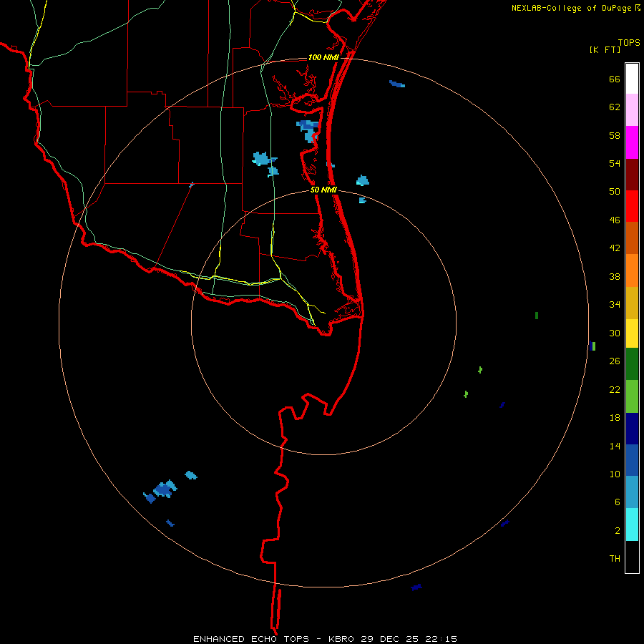
Task: Click the navy 14-18 legend swatch
Action: pos(632,429)
